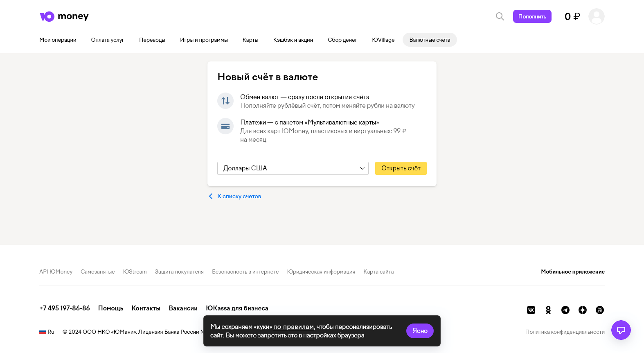Open the «Вакансии» footer link
This screenshot has width=644, height=353.
point(183,308)
